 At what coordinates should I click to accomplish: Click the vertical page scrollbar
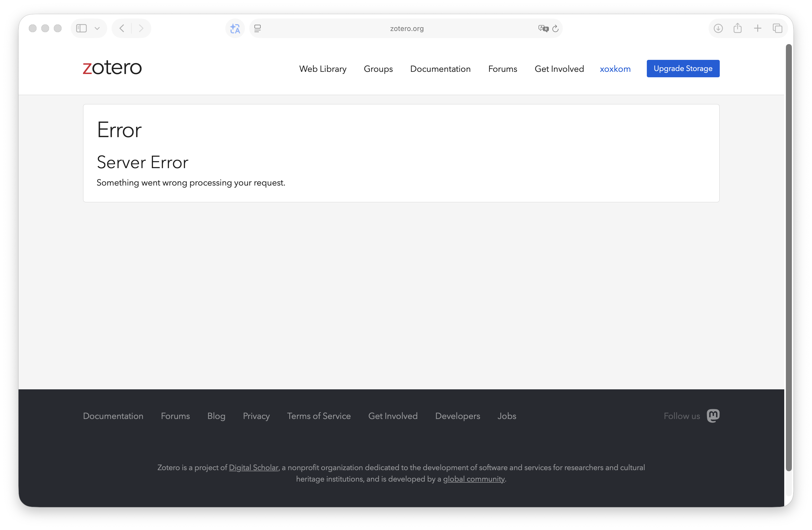788,257
